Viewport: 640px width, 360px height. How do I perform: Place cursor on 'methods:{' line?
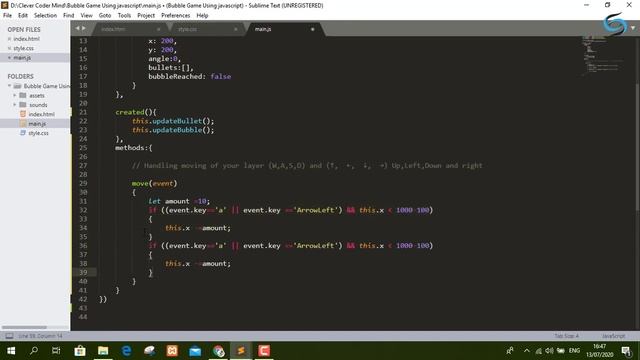pyautogui.click(x=133, y=148)
